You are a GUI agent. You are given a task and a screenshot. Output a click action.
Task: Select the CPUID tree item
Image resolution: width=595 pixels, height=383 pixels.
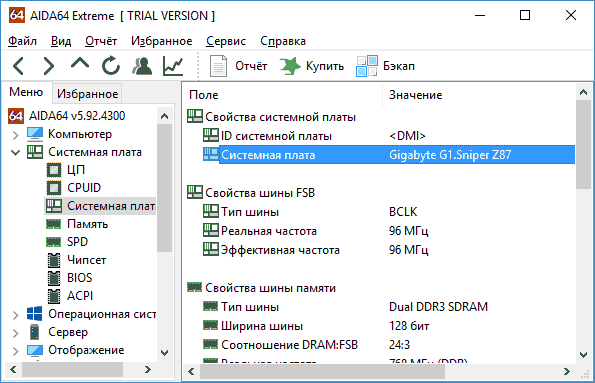tap(84, 188)
